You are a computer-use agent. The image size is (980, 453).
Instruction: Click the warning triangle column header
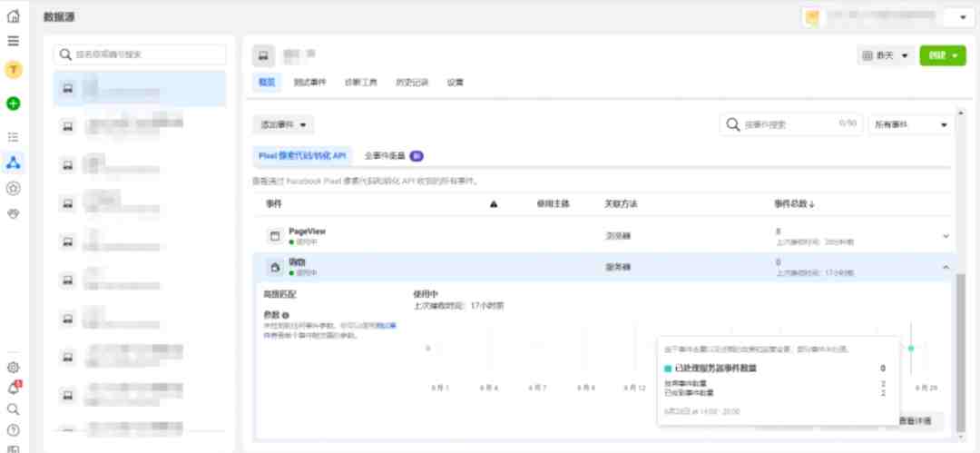click(494, 204)
